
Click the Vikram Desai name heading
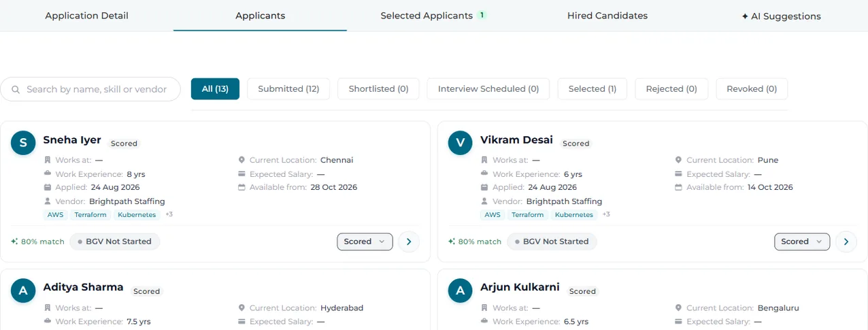tap(516, 140)
